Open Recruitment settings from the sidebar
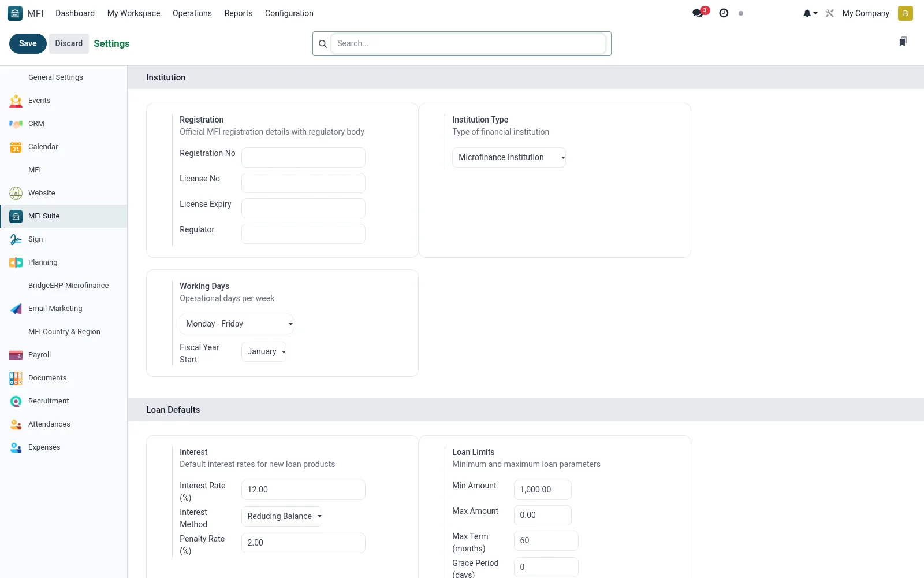 pyautogui.click(x=64, y=401)
